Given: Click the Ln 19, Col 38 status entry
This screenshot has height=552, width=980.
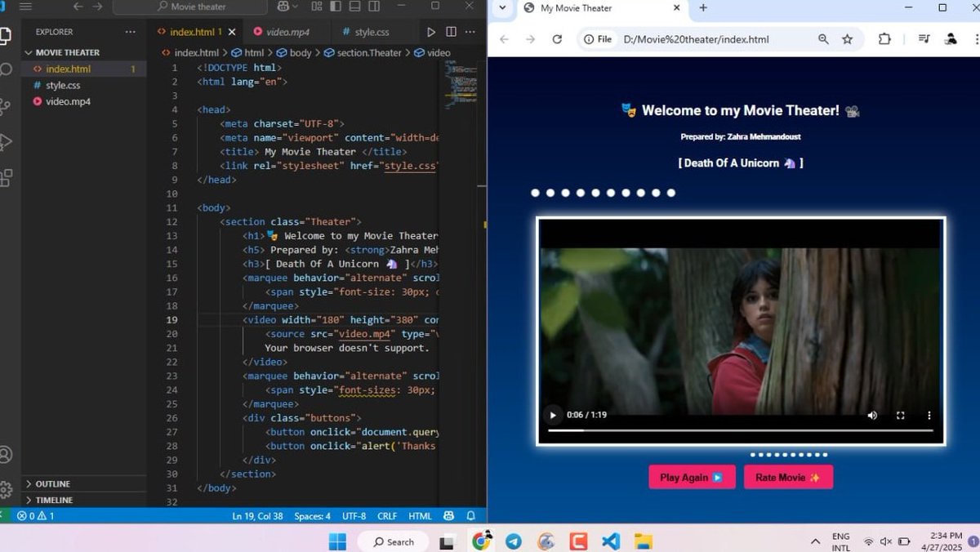Looking at the screenshot, I should tap(257, 516).
